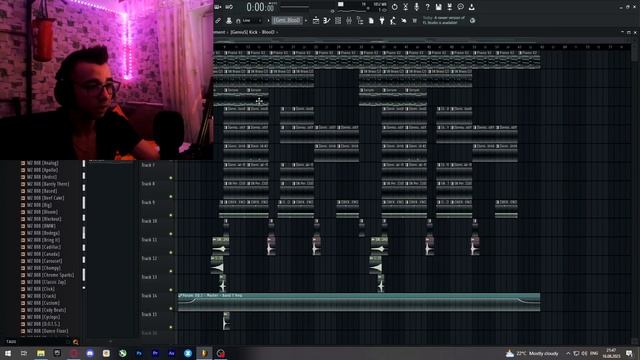Click the Windows Start button
Screen dimensions: 640x360
click(x=8, y=353)
